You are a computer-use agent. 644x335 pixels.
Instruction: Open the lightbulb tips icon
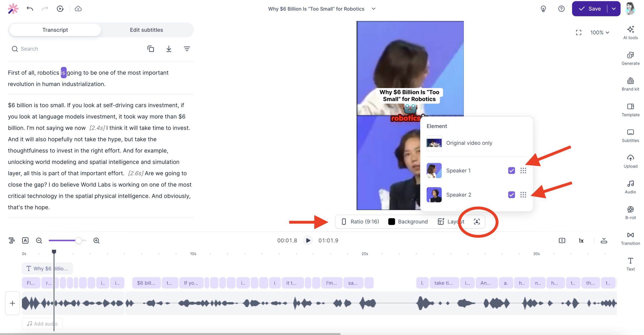tap(543, 9)
